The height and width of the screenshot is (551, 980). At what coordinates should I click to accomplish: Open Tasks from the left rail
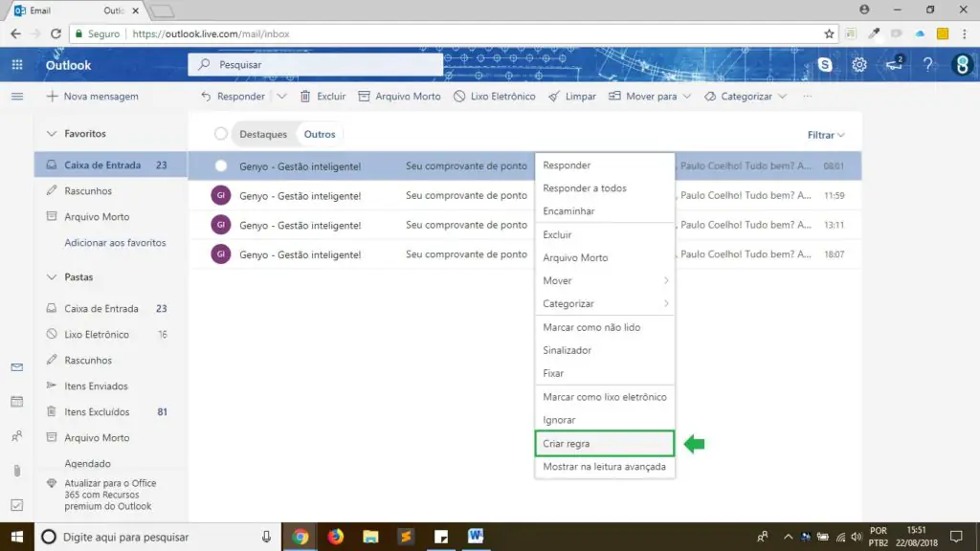pos(17,505)
